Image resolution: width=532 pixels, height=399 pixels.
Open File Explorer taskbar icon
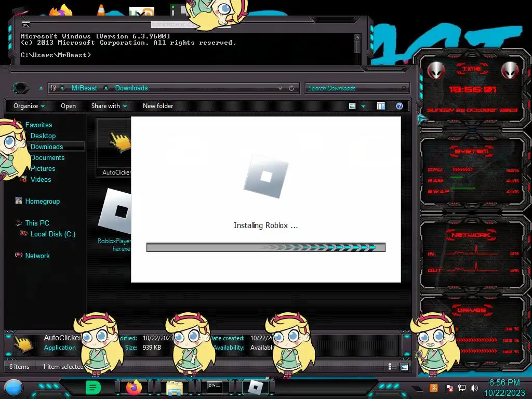pyautogui.click(x=175, y=388)
